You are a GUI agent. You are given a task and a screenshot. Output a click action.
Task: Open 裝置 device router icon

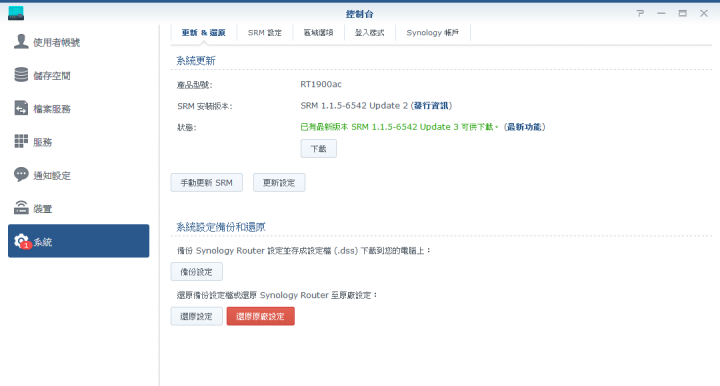pyautogui.click(x=21, y=208)
